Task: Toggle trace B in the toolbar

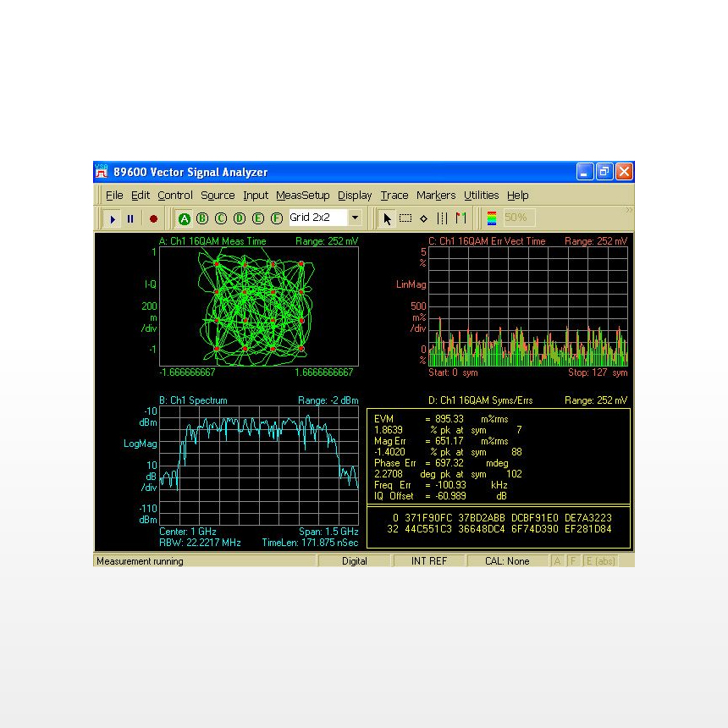Action: pos(202,218)
